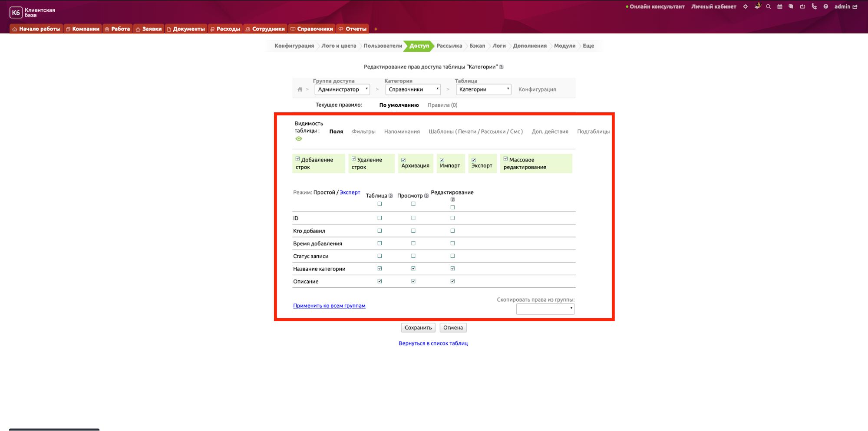This screenshot has width=868, height=431.
Task: Click Применить ко всем группам link
Action: pos(329,306)
